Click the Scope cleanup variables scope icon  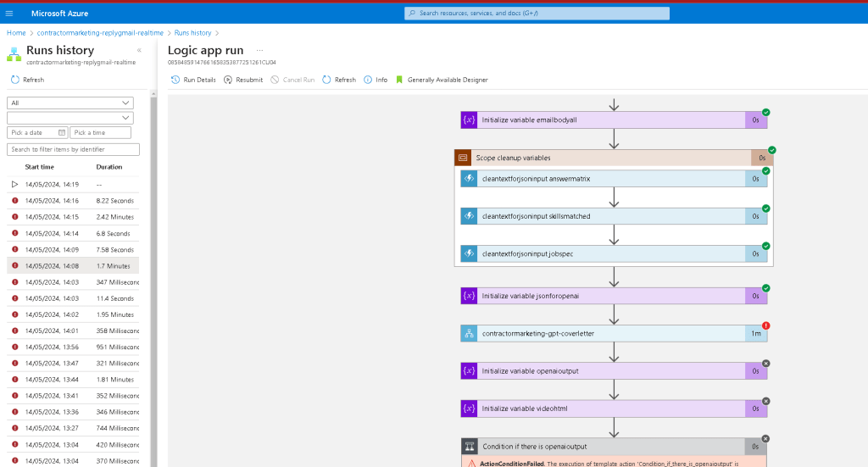463,158
